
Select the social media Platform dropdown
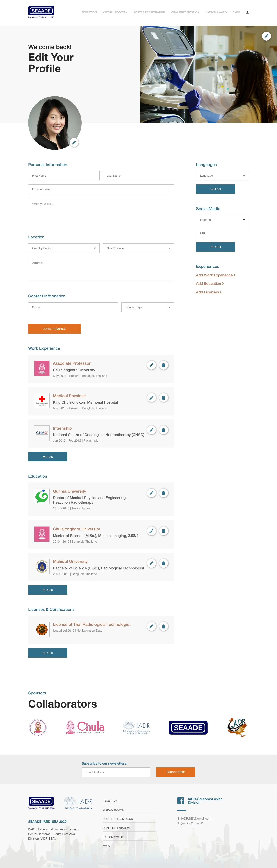click(x=222, y=220)
